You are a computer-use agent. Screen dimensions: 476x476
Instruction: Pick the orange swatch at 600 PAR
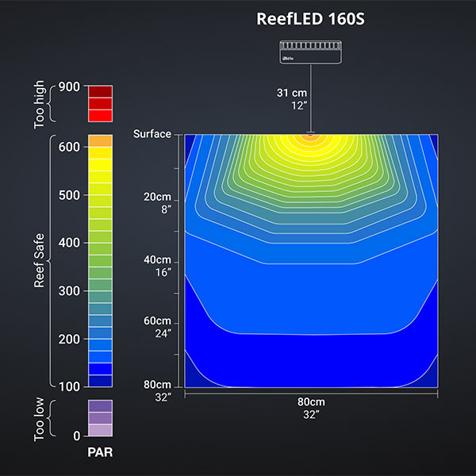point(100,140)
